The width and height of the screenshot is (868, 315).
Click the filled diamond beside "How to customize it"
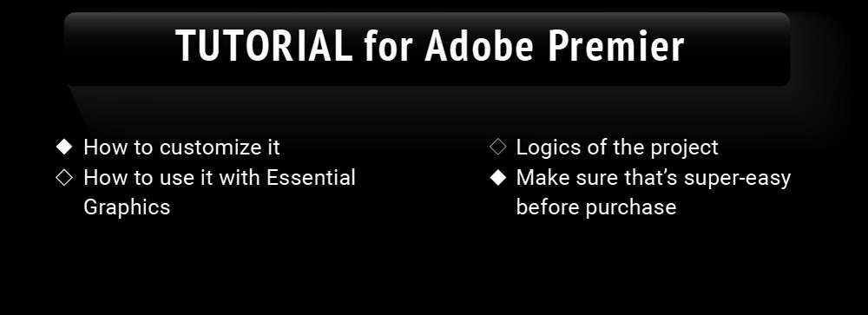pos(65,148)
